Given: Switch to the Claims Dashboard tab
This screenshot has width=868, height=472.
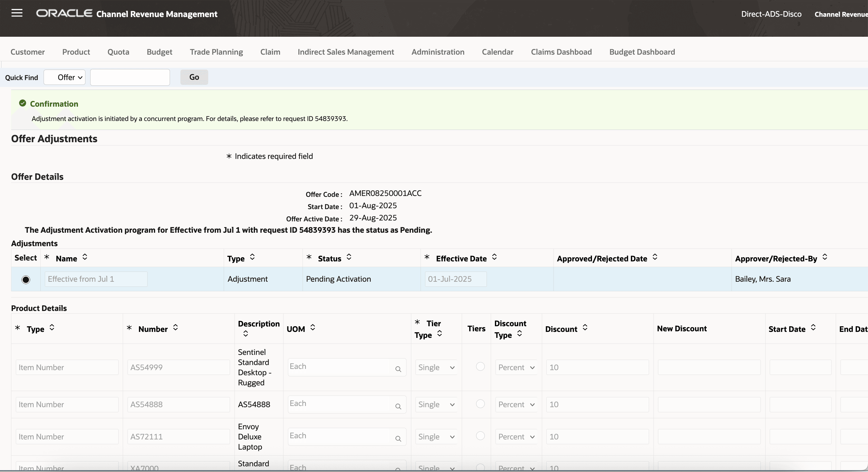Looking at the screenshot, I should click(x=561, y=52).
